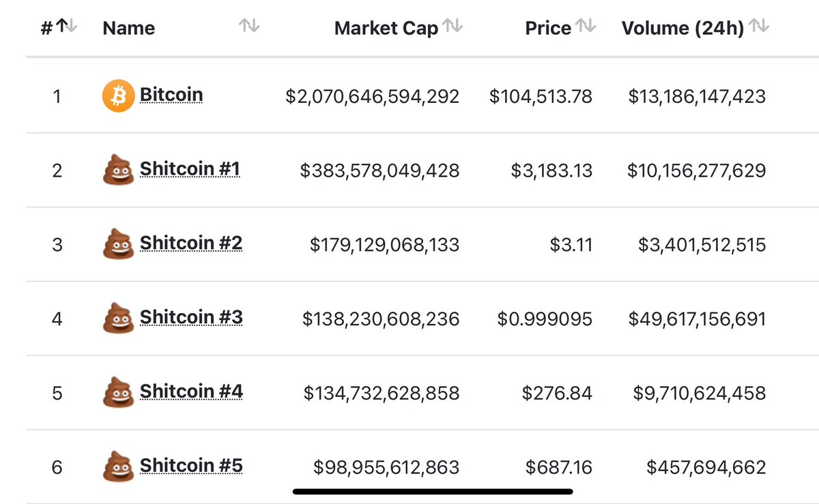
Task: Open the Shitcoin #3 link
Action: tap(191, 317)
